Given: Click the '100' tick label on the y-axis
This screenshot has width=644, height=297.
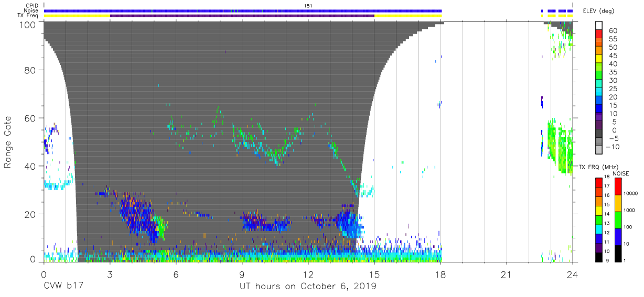Looking at the screenshot, I should tap(28, 25).
